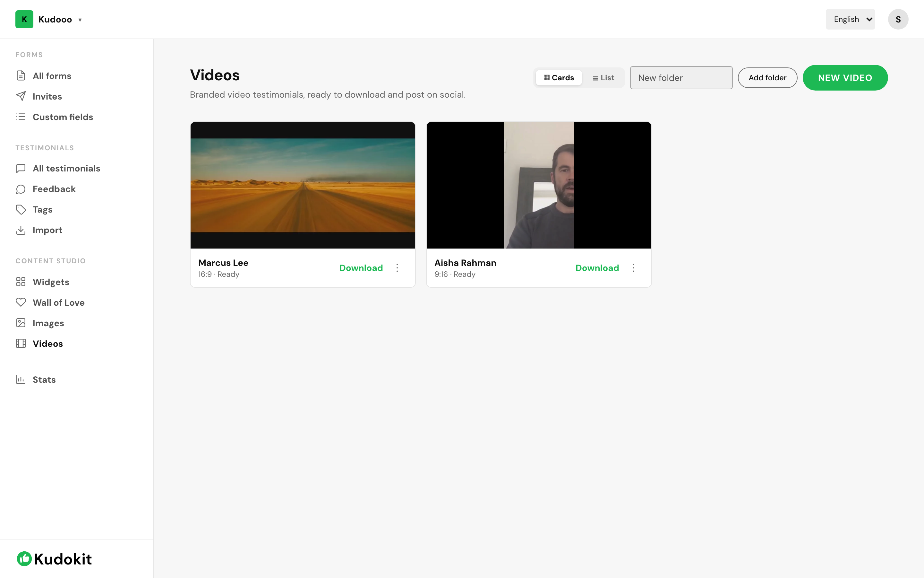Expand the Kudooo workspace switcher arrow
The height and width of the screenshot is (578, 924).
click(80, 20)
